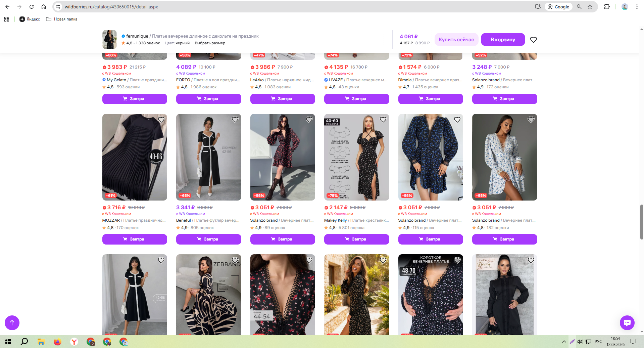Open the volume control in tray
The height and width of the screenshot is (348, 644).
[x=580, y=342]
